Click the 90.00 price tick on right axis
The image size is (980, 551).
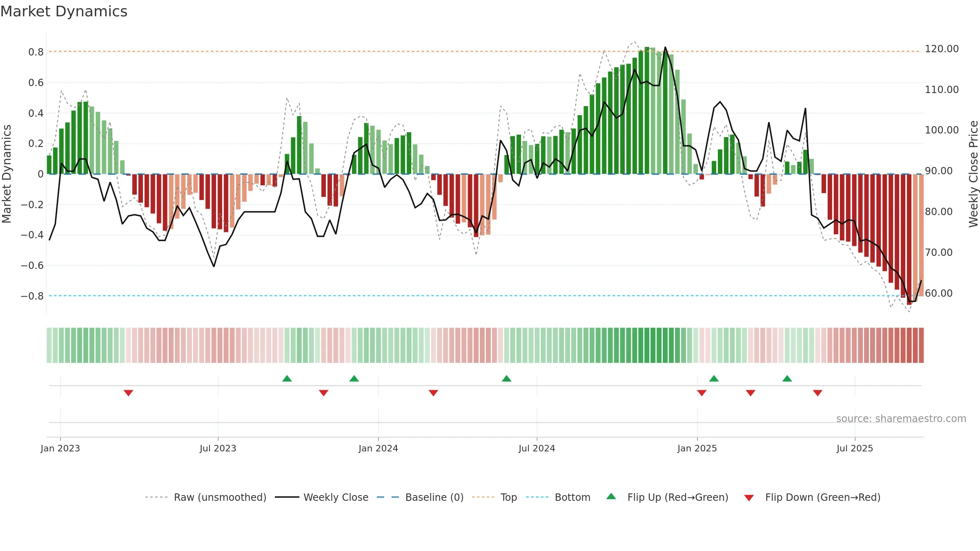point(939,171)
